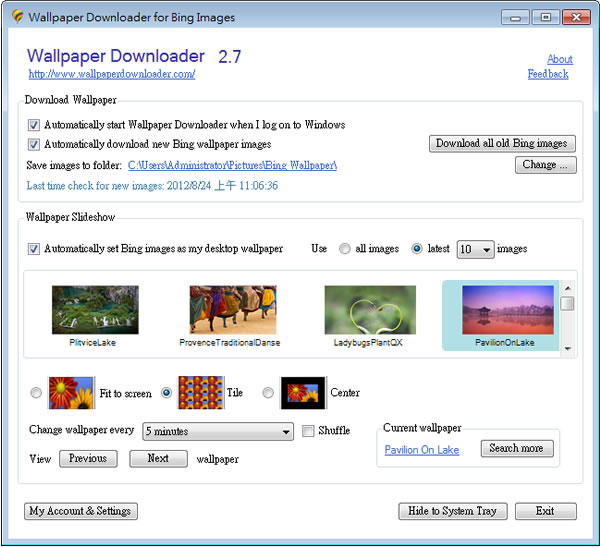
Task: Click the 'Last time check for new images' text
Action: pyautogui.click(x=152, y=186)
